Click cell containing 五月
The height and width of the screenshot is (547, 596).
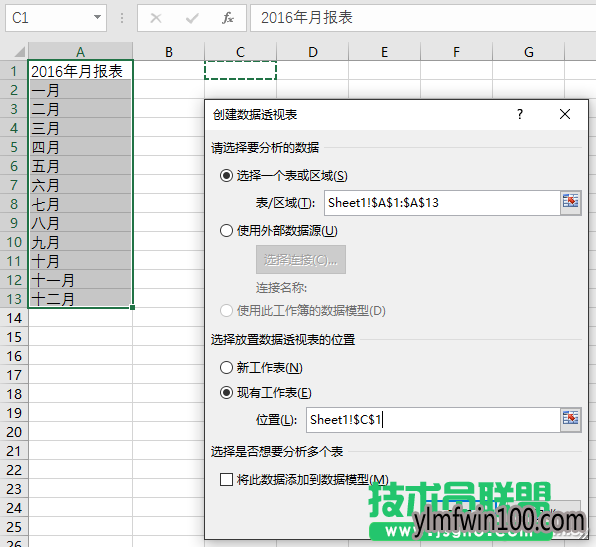(x=80, y=166)
